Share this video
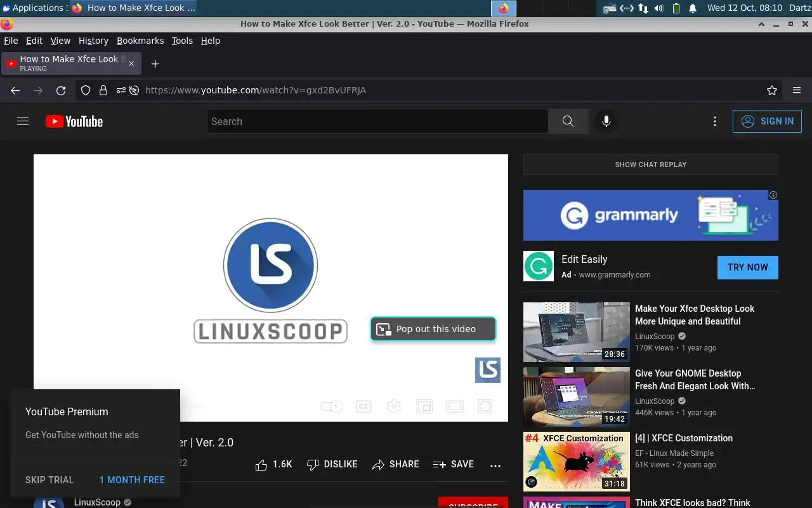This screenshot has width=812, height=508. (x=395, y=464)
